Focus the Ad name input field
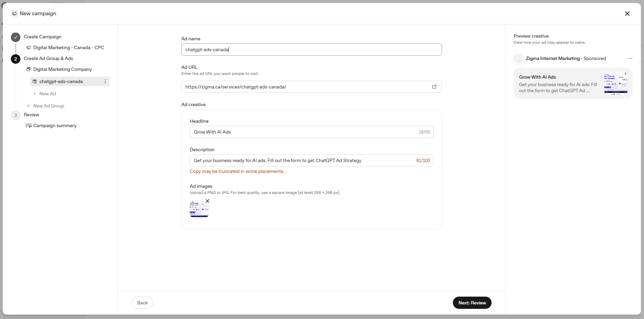The height and width of the screenshot is (319, 644). pos(311,49)
